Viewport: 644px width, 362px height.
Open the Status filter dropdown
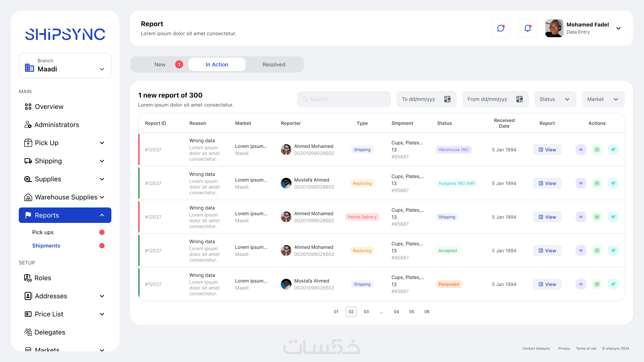tap(555, 99)
